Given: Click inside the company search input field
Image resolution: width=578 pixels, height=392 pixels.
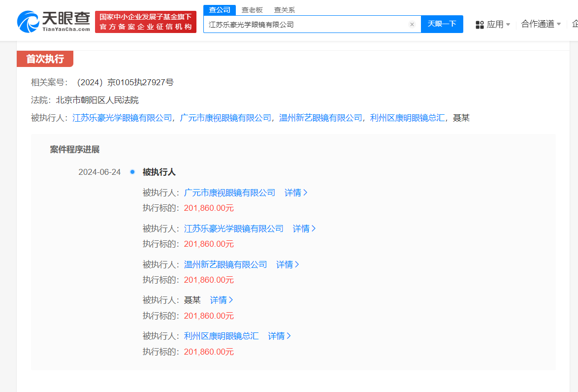Looking at the screenshot, I should 305,24.
